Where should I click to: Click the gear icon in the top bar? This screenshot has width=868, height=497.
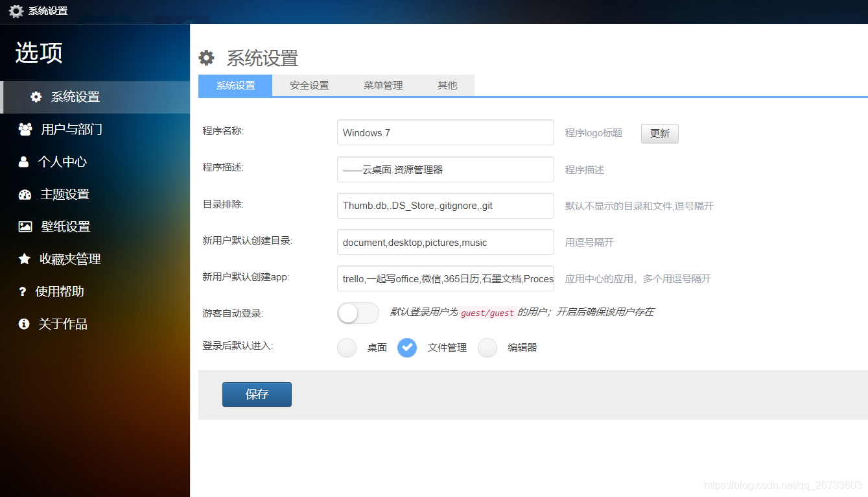[16, 10]
